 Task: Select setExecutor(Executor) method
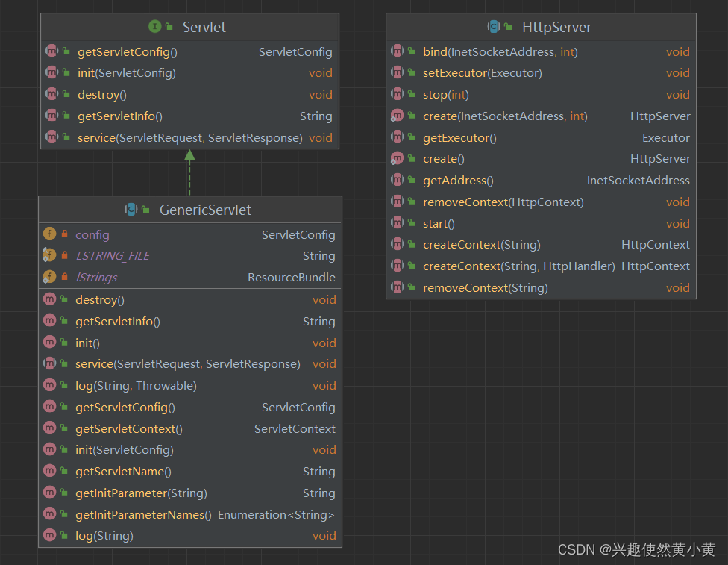click(x=483, y=73)
